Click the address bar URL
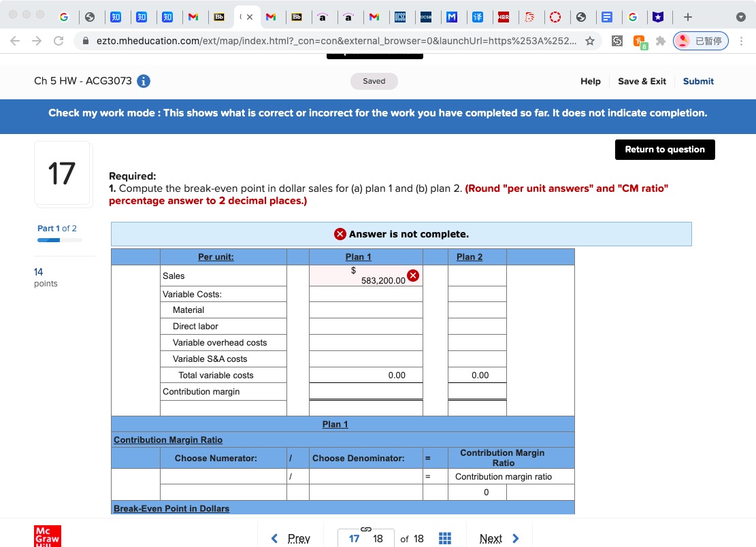The width and height of the screenshot is (756, 547). click(x=336, y=41)
